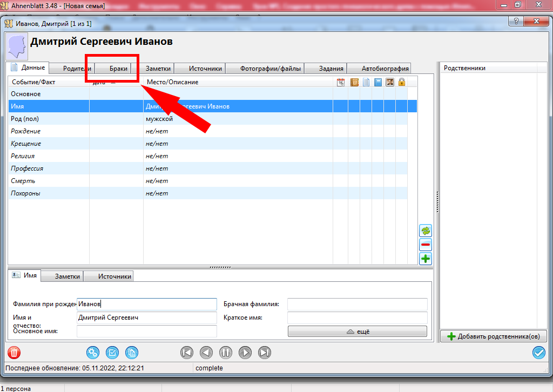Click the green plus add event button

(x=426, y=259)
